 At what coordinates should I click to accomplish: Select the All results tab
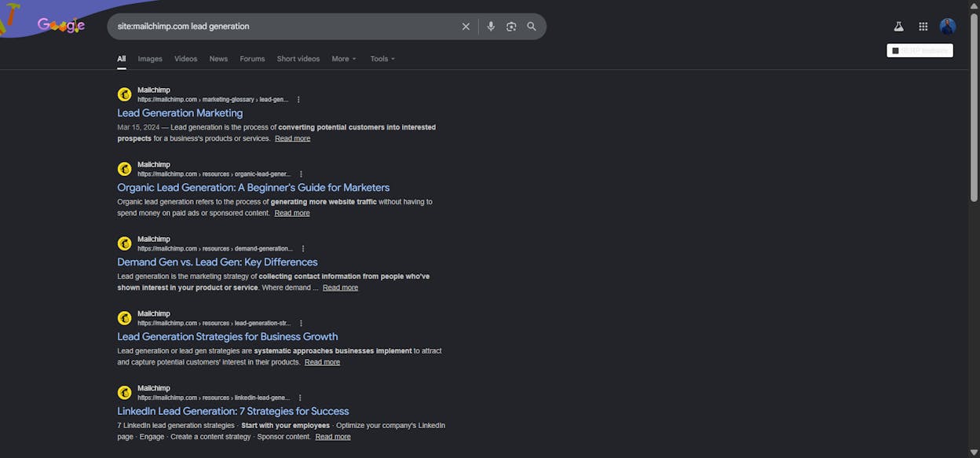pos(122,59)
